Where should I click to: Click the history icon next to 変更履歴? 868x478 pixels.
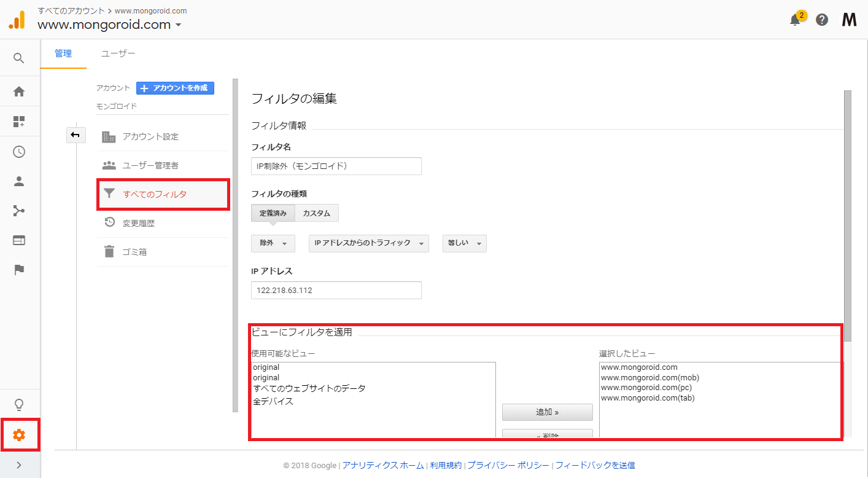coord(109,222)
